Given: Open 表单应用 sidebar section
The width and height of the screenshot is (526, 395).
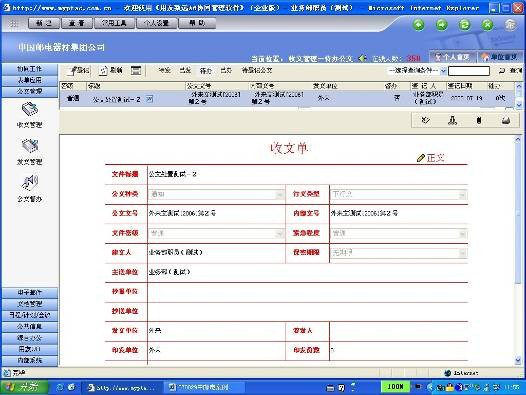Looking at the screenshot, I should pos(30,80).
